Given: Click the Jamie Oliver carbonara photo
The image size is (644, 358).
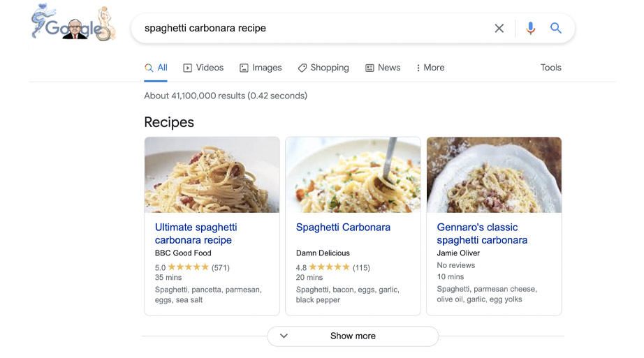Looking at the screenshot, I should (x=494, y=174).
